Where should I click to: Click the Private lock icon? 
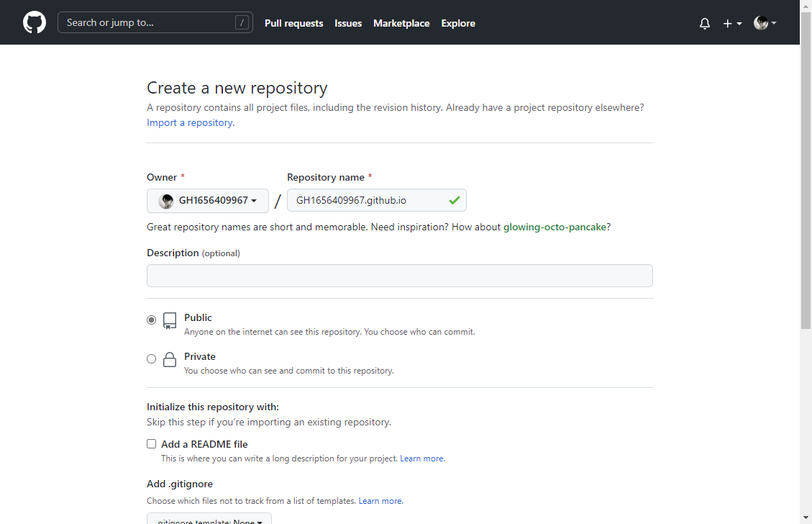[x=170, y=360]
